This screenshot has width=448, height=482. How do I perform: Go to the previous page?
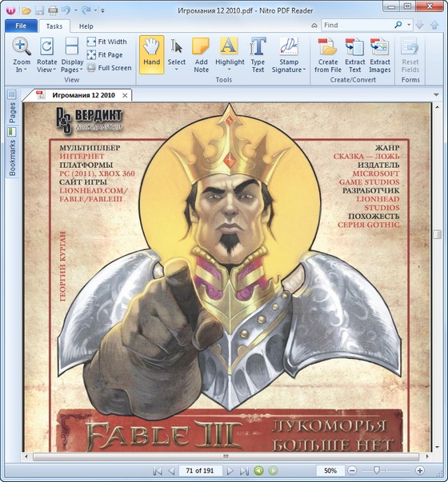tap(171, 471)
